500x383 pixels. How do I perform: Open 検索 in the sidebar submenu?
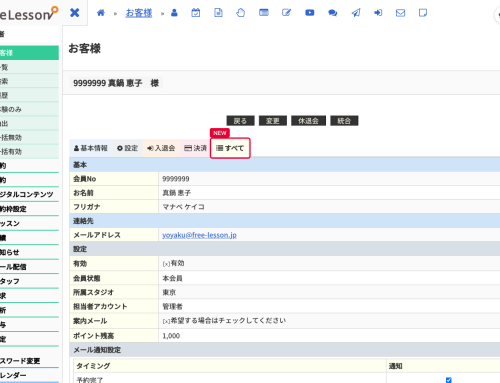click(x=29, y=81)
